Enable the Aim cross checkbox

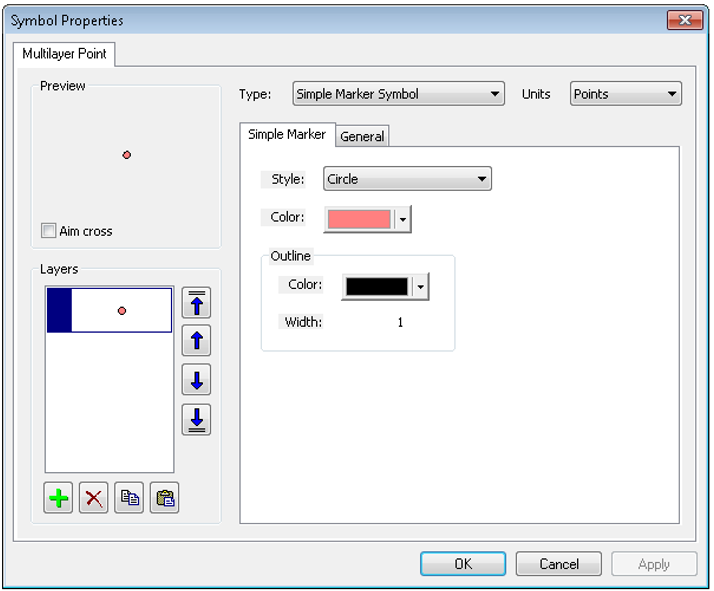pyautogui.click(x=48, y=231)
